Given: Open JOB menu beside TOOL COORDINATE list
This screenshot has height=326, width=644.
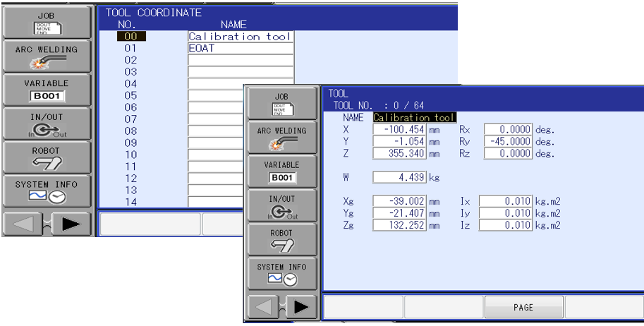Looking at the screenshot, I should tap(47, 22).
